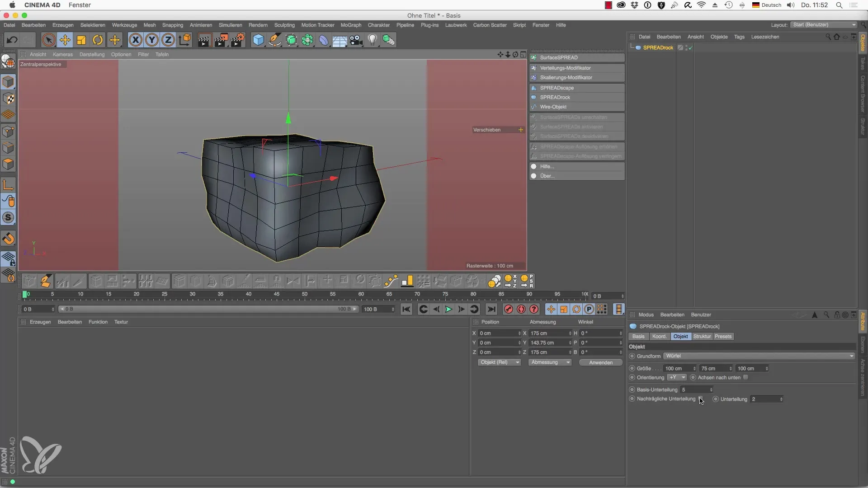Toggle the Z axis lock
This screenshot has height=488, width=868.
pyautogui.click(x=168, y=40)
